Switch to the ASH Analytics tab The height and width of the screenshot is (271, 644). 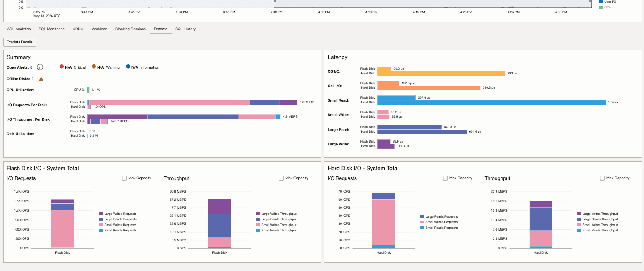click(x=19, y=29)
